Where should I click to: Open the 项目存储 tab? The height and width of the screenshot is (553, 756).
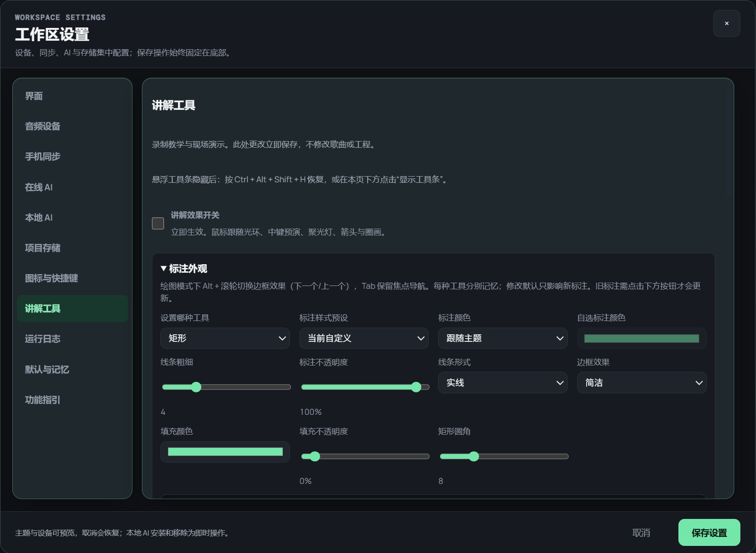(x=72, y=248)
